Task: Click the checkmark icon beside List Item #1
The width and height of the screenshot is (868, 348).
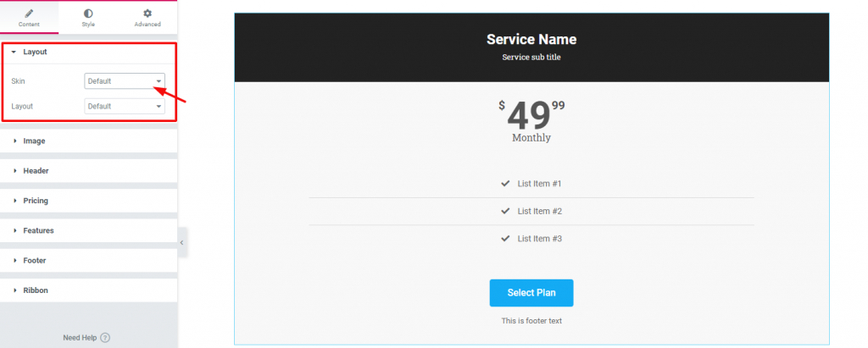Action: pos(505,184)
